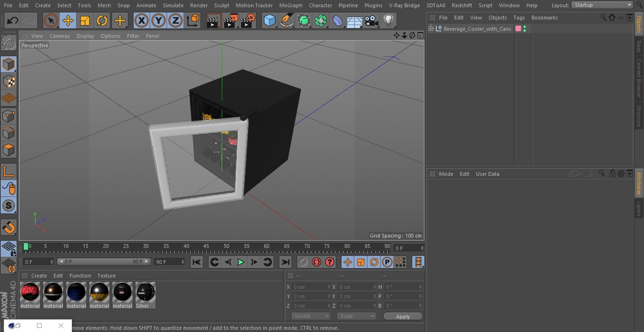Screen dimensions: 644x332
Task: Add a Camera object
Action: (x=372, y=21)
